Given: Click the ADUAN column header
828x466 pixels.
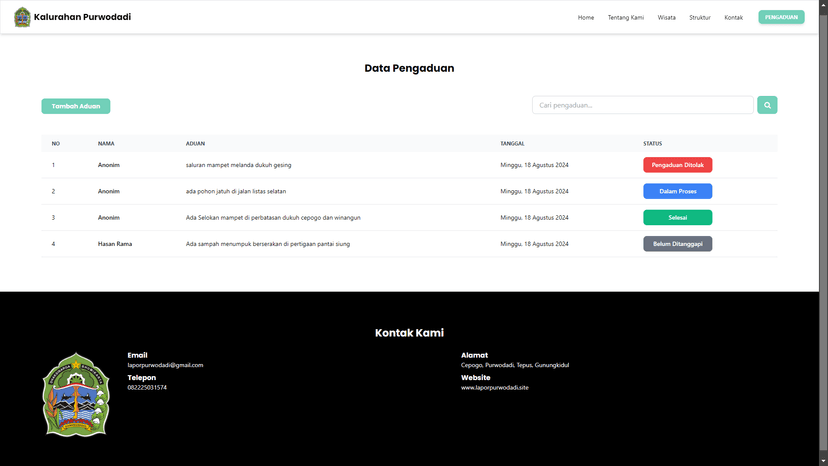Looking at the screenshot, I should (x=195, y=144).
